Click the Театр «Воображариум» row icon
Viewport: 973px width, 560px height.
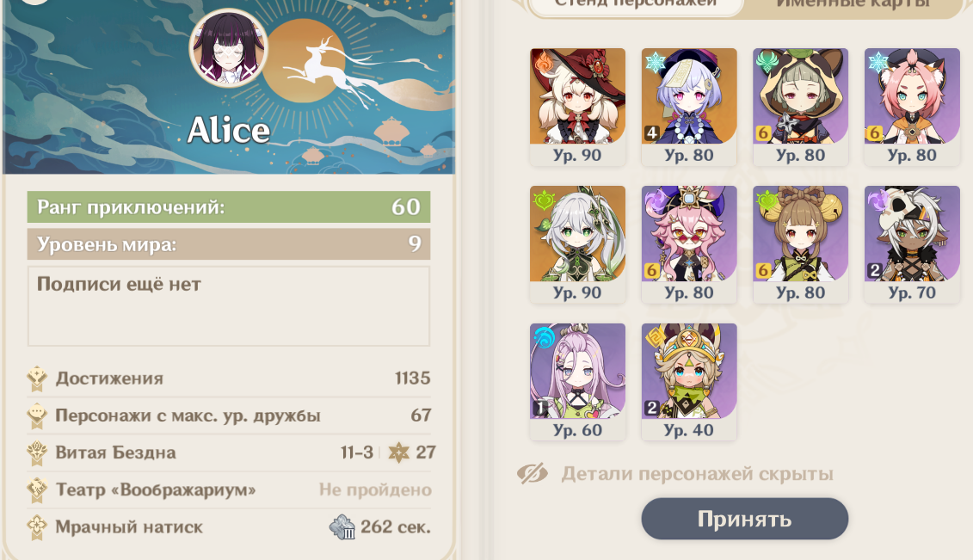[37, 490]
